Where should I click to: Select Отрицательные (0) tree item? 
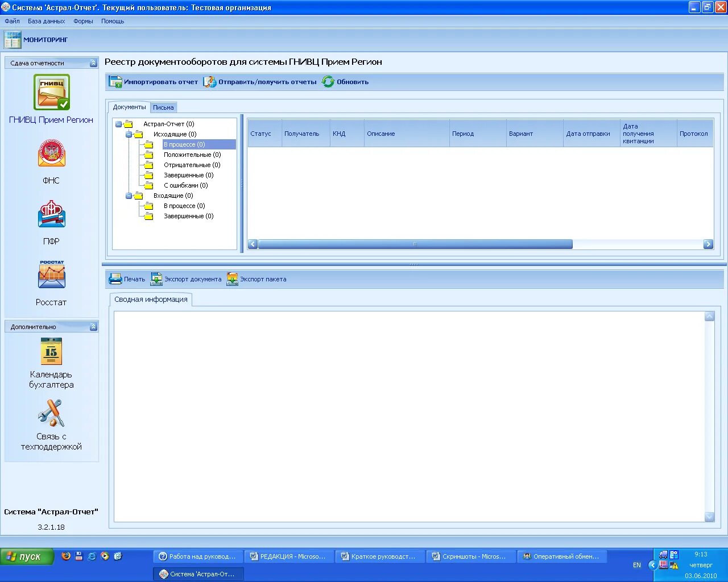click(192, 165)
